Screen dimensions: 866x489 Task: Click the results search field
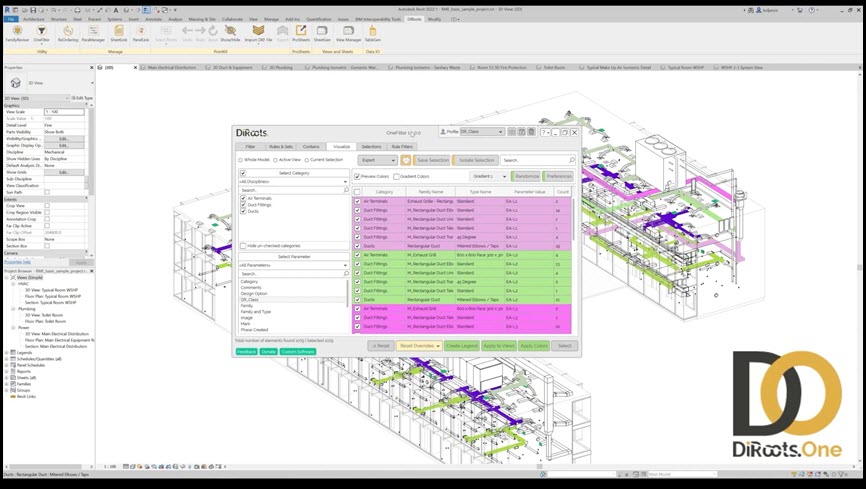pos(538,160)
